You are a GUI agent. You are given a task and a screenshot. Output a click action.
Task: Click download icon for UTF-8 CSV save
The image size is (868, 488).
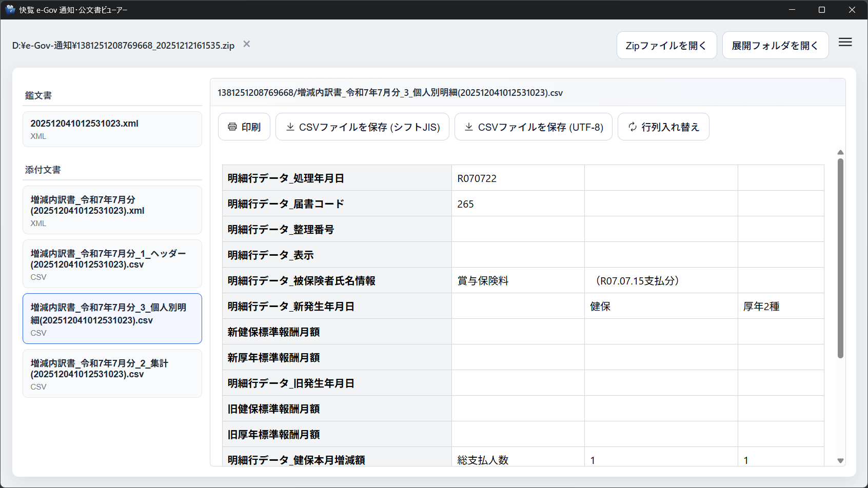(469, 127)
